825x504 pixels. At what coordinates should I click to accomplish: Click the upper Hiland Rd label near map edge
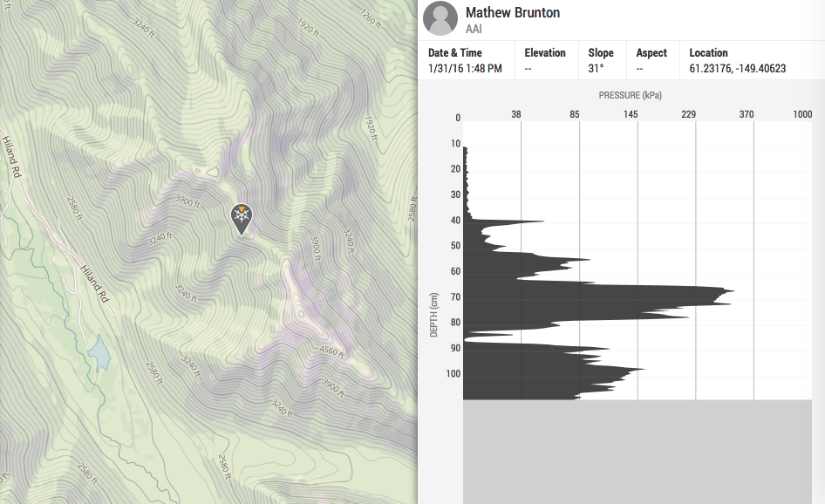[x=11, y=157]
